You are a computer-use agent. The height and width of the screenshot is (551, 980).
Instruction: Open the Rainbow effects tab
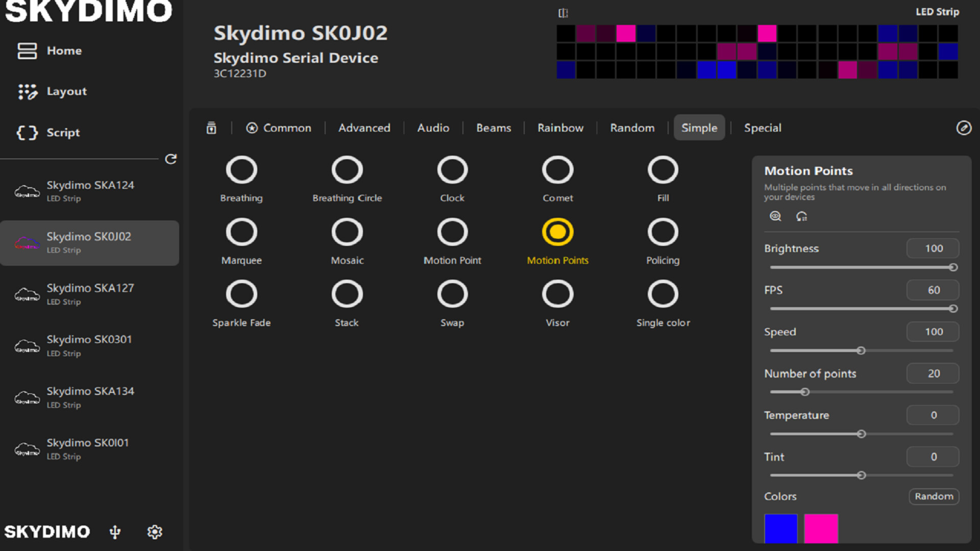[560, 128]
